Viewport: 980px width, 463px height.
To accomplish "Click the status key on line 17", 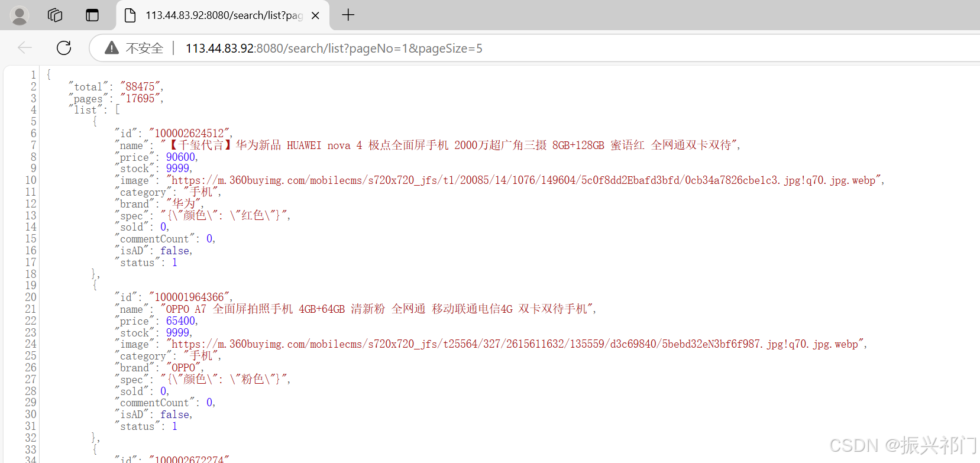I will [137, 263].
